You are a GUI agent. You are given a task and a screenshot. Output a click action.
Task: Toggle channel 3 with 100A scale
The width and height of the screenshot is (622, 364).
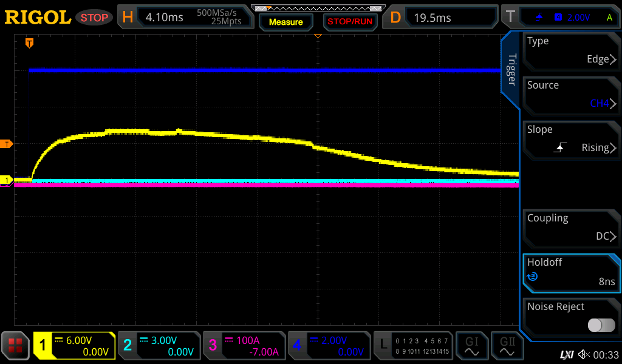(x=244, y=346)
